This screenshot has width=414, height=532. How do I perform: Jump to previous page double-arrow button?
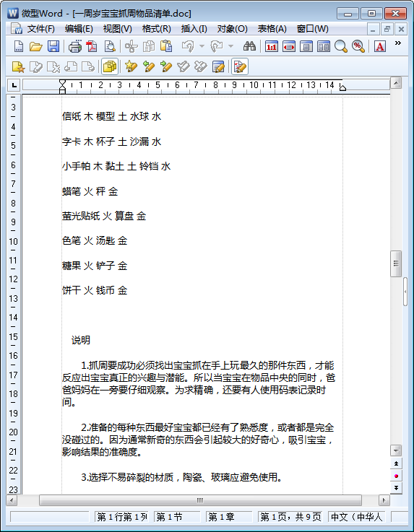[x=396, y=463]
